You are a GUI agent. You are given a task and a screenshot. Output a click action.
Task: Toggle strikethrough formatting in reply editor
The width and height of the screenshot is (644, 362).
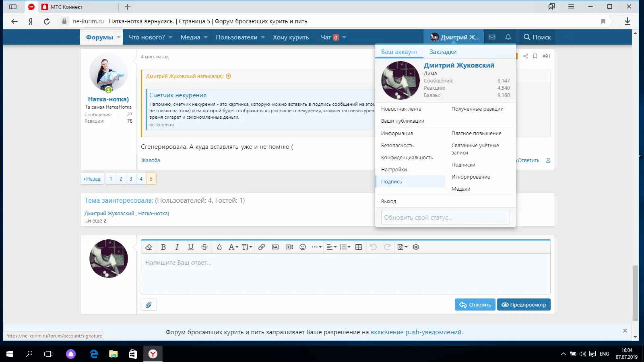coord(204,247)
